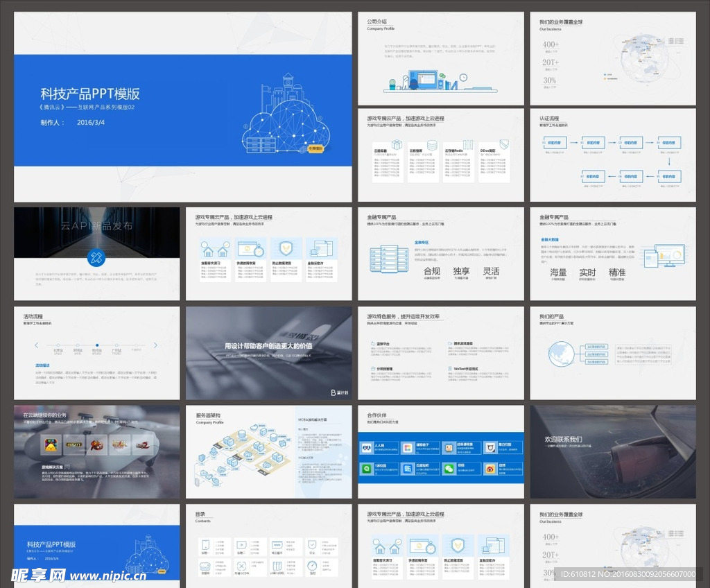Click the WeChat partner logo icon
Viewport: 710px width, 588px height.
pyautogui.click(x=449, y=469)
